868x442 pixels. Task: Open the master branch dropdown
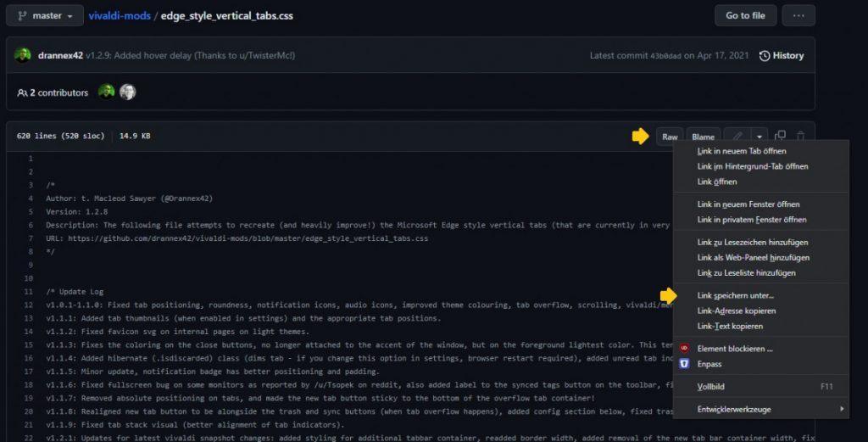pos(45,15)
